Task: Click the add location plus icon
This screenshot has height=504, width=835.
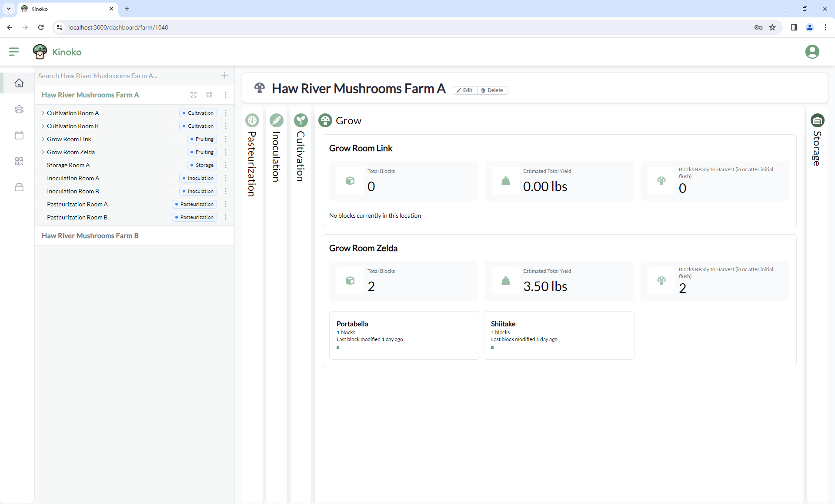Action: [x=225, y=76]
